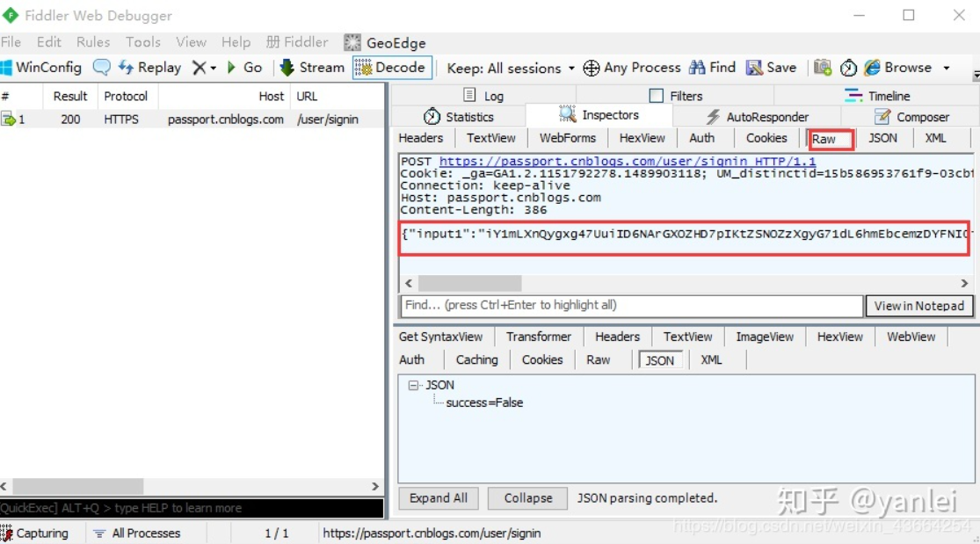
Task: Click the timer stopwatch icon
Action: [848, 68]
